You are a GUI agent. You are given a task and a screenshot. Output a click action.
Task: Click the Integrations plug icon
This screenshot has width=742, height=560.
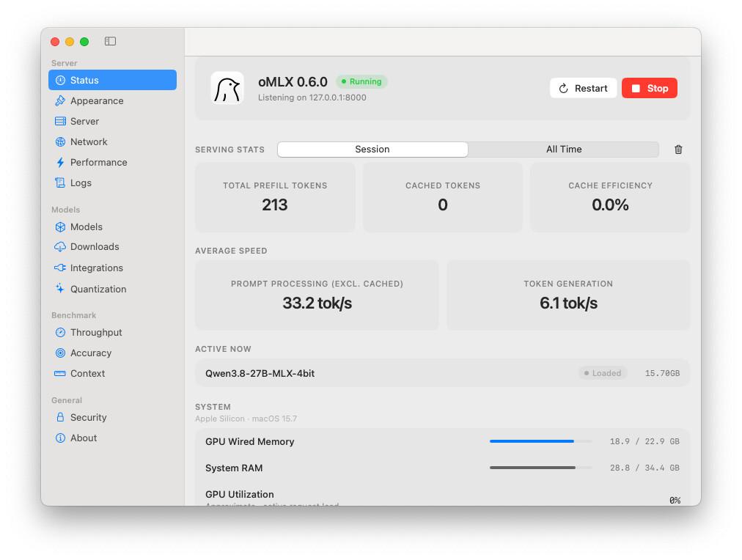60,268
